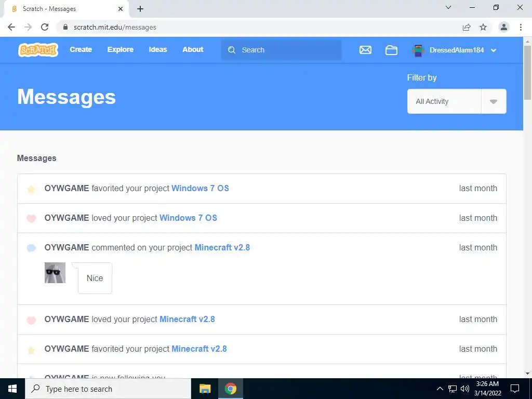
Task: Click the page vertical scrollbar thumb
Action: pyautogui.click(x=528, y=73)
